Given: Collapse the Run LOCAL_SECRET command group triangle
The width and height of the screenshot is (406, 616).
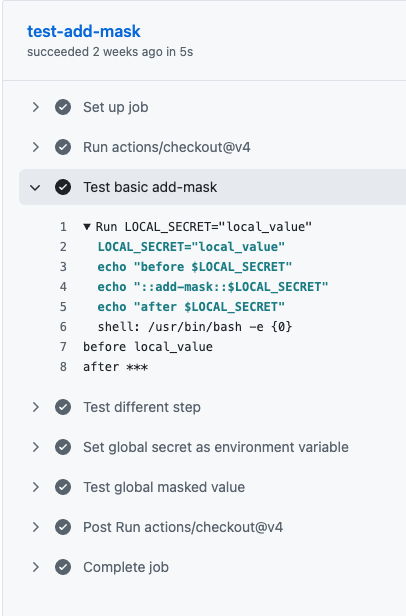Looking at the screenshot, I should click(87, 227).
